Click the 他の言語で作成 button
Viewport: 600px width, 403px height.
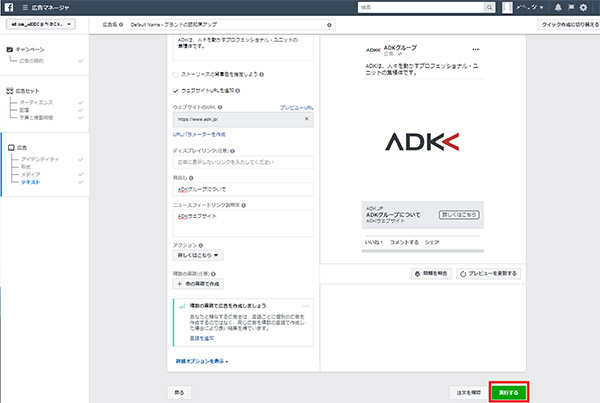198,284
